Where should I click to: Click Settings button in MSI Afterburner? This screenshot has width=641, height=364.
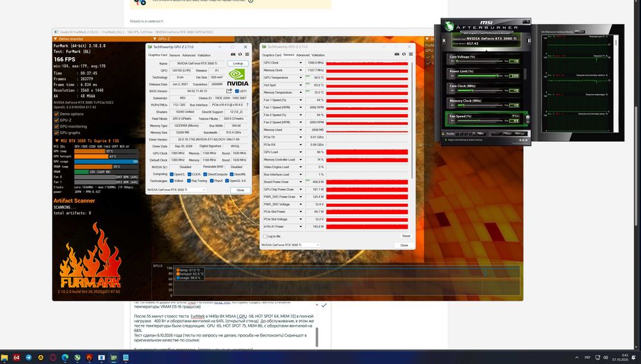(520, 133)
